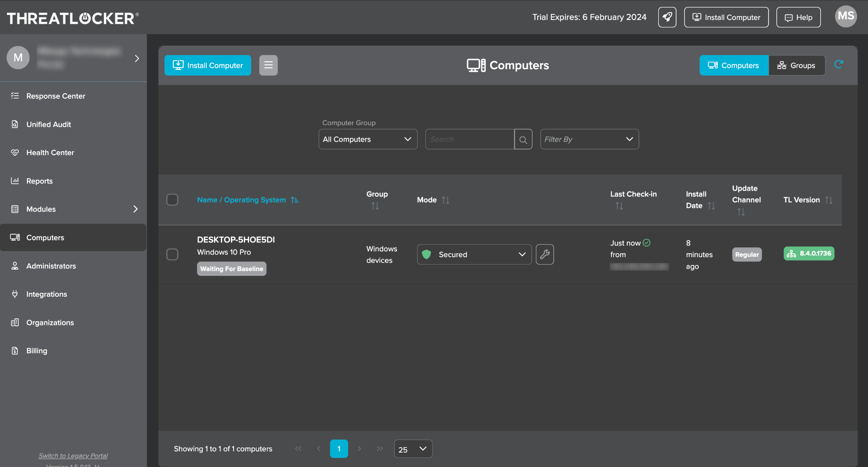Viewport: 868px width, 467px height.
Task: Click the Trial Expires: 6 February 2024 text
Action: (589, 17)
